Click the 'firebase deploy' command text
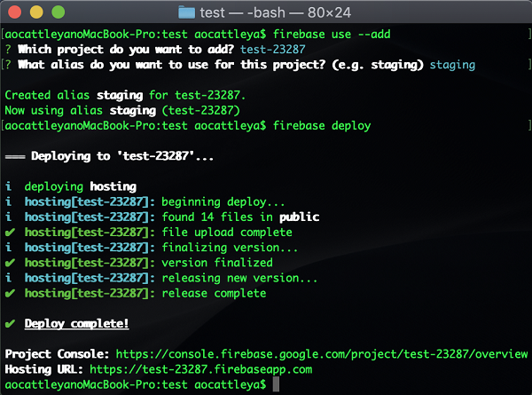532x395 pixels. point(321,125)
